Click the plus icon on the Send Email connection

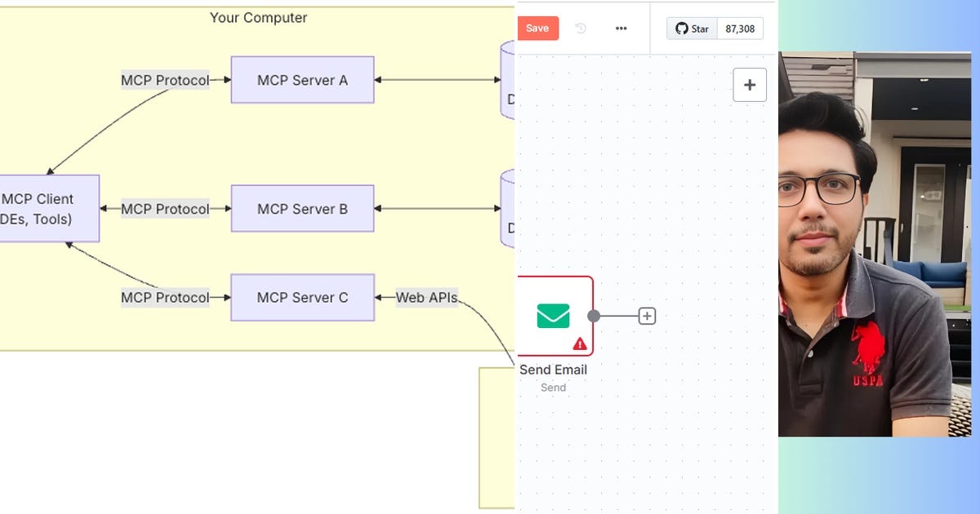tap(647, 316)
